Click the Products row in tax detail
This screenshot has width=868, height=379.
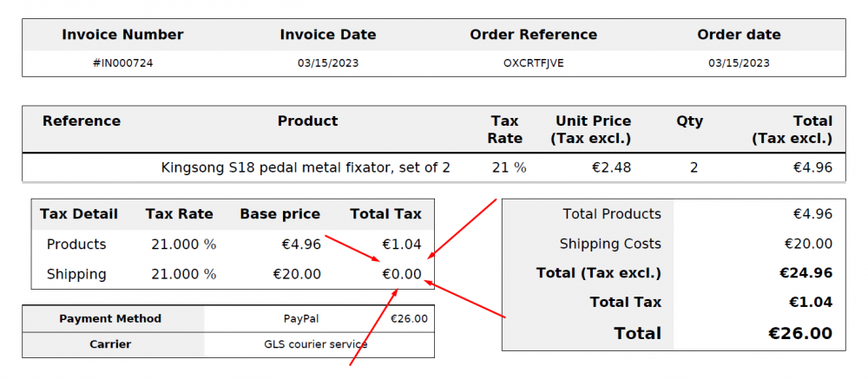coord(76,245)
